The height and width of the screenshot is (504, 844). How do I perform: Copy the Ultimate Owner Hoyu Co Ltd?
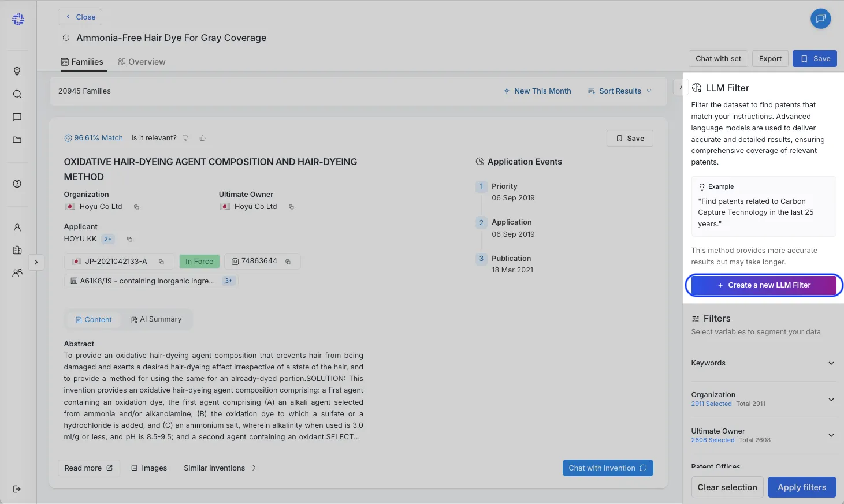pyautogui.click(x=291, y=207)
